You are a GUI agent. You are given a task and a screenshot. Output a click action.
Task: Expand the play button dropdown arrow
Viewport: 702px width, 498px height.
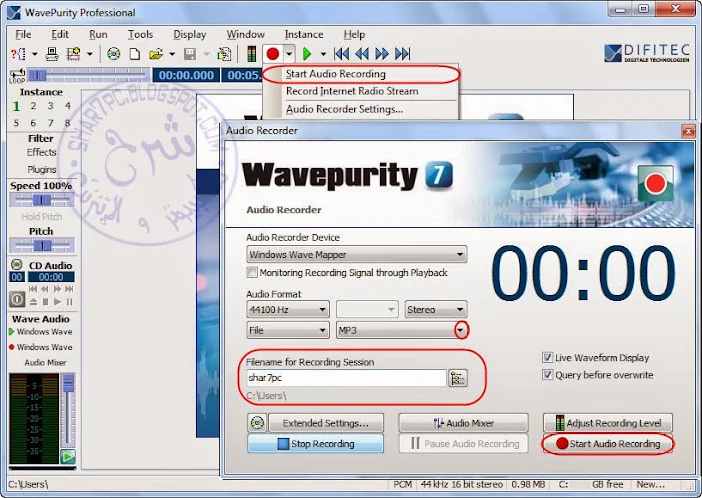click(x=323, y=54)
